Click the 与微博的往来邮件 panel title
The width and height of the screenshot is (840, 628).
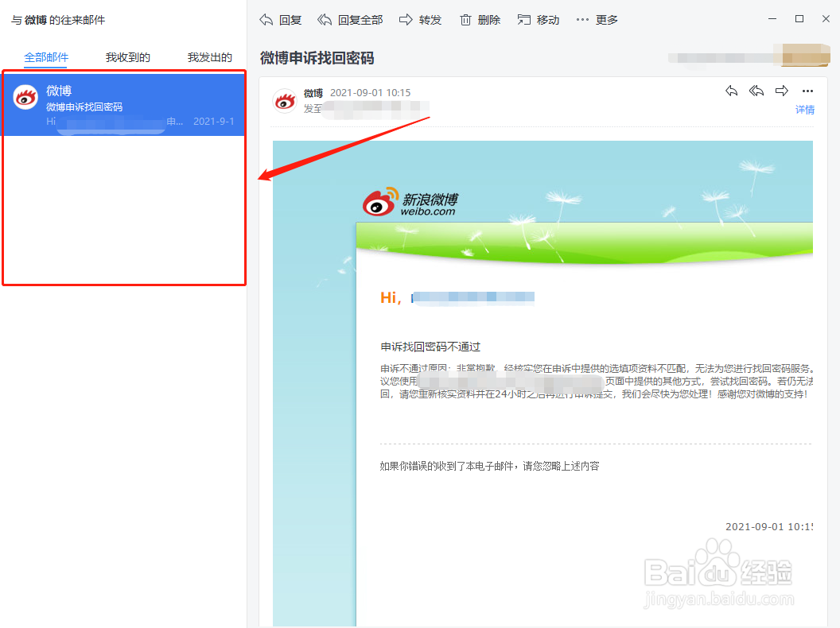click(x=58, y=21)
